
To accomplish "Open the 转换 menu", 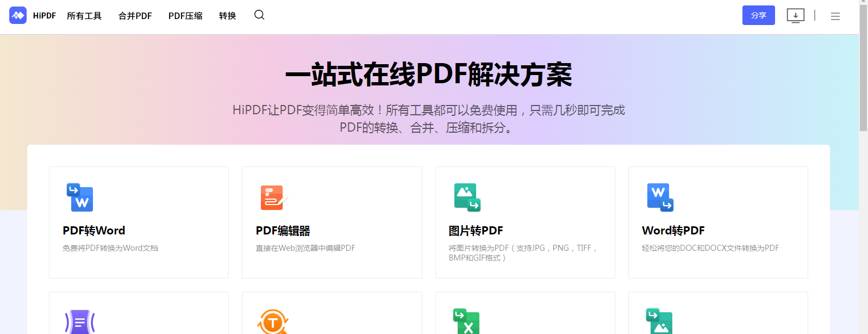I will pyautogui.click(x=227, y=16).
